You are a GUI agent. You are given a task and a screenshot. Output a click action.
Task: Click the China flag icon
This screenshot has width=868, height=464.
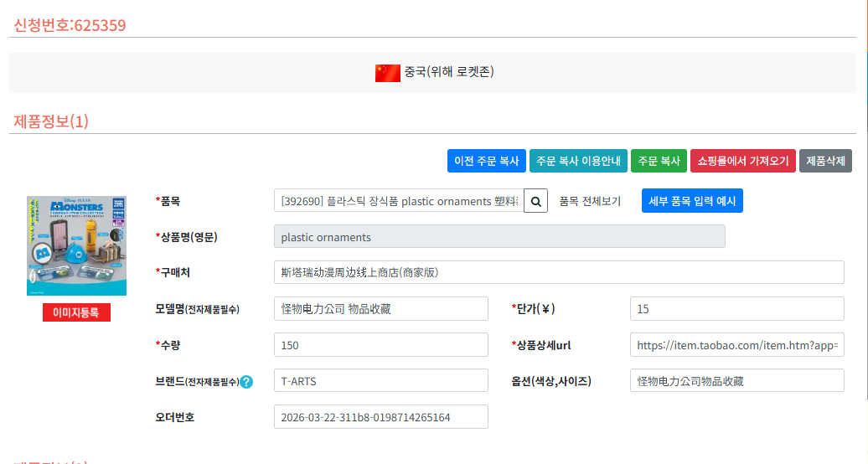pos(387,73)
